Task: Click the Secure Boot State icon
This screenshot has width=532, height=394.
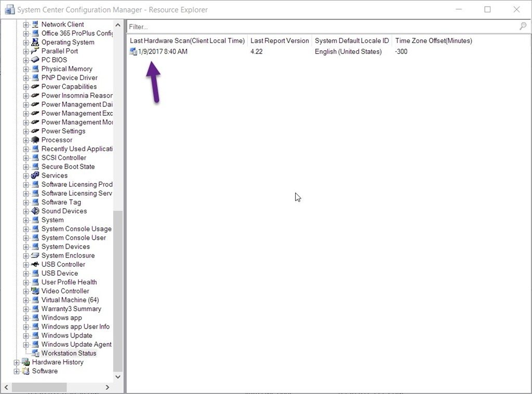Action: [x=35, y=167]
